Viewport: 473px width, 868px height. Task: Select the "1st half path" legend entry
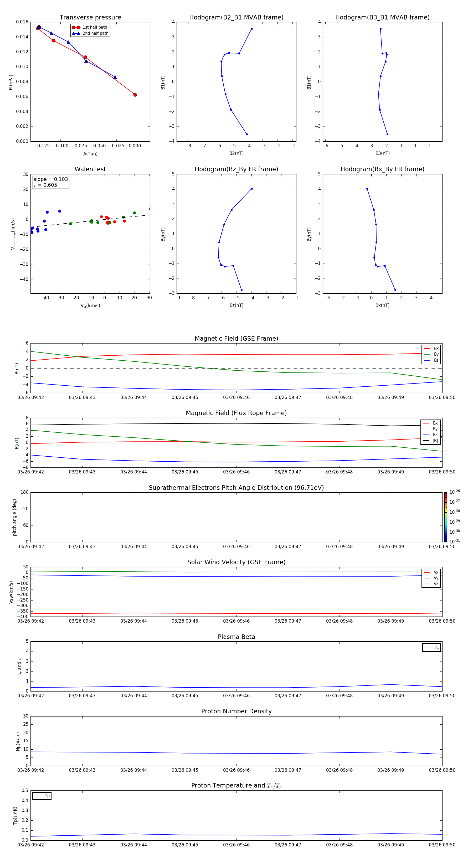coord(90,27)
